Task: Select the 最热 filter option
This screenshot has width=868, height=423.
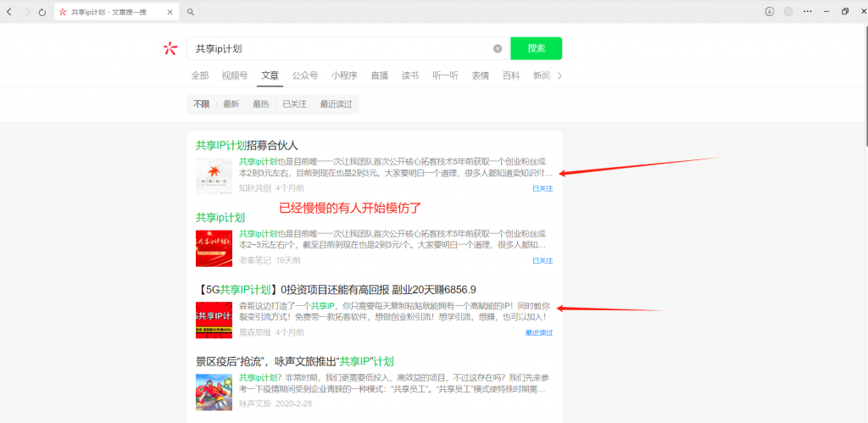Action: (x=260, y=104)
